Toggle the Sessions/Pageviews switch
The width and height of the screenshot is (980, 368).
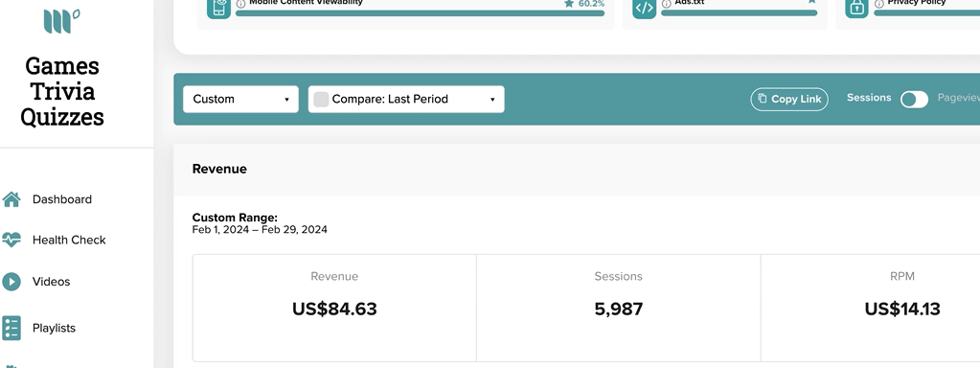pos(914,99)
